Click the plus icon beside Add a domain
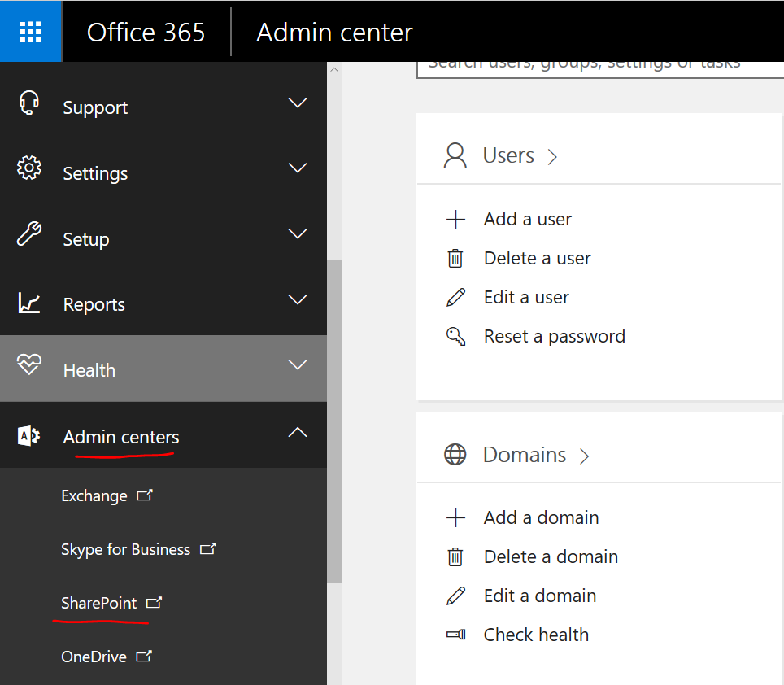Screen dimensions: 784x685 coord(455,517)
